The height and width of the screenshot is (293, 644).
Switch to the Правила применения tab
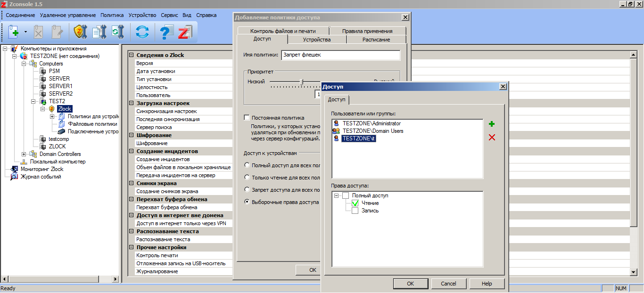(367, 31)
